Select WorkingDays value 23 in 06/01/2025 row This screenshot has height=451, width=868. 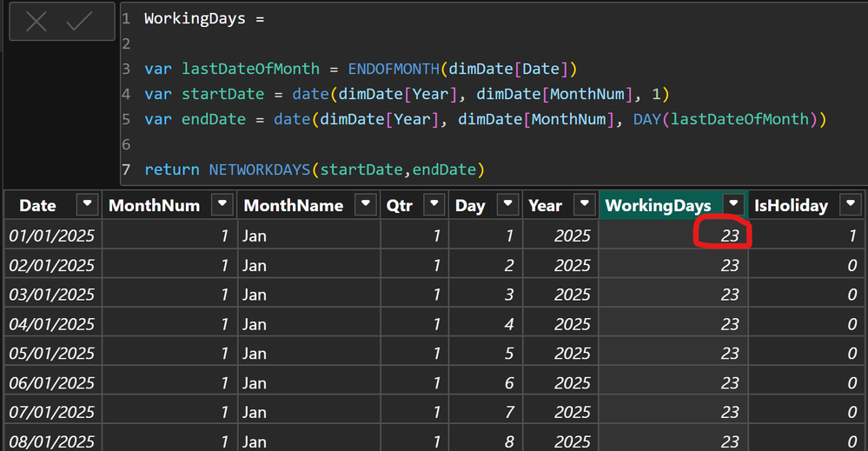(x=673, y=382)
